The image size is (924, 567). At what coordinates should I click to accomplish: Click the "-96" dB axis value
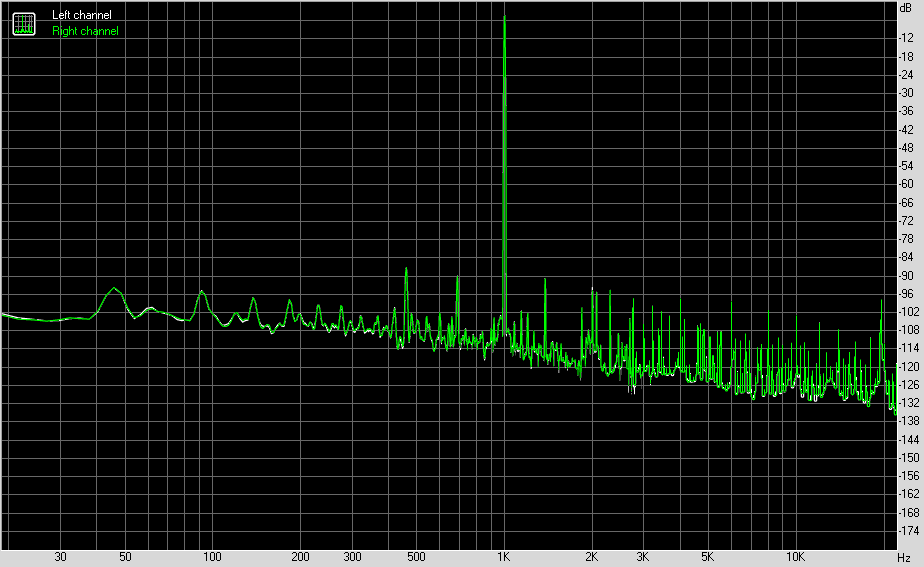pos(906,294)
